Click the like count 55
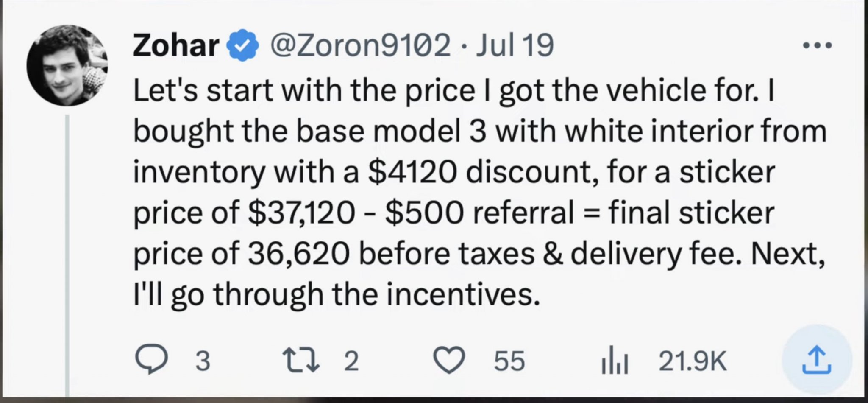This screenshot has width=868, height=403. point(509,361)
